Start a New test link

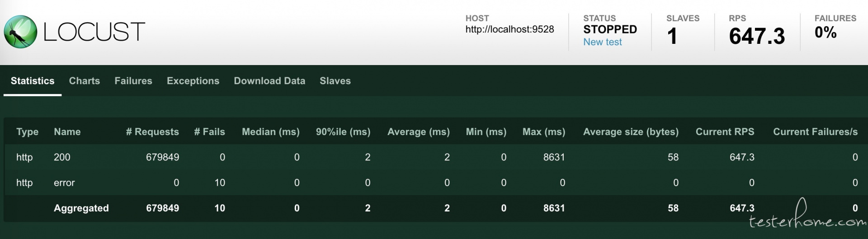click(x=602, y=42)
